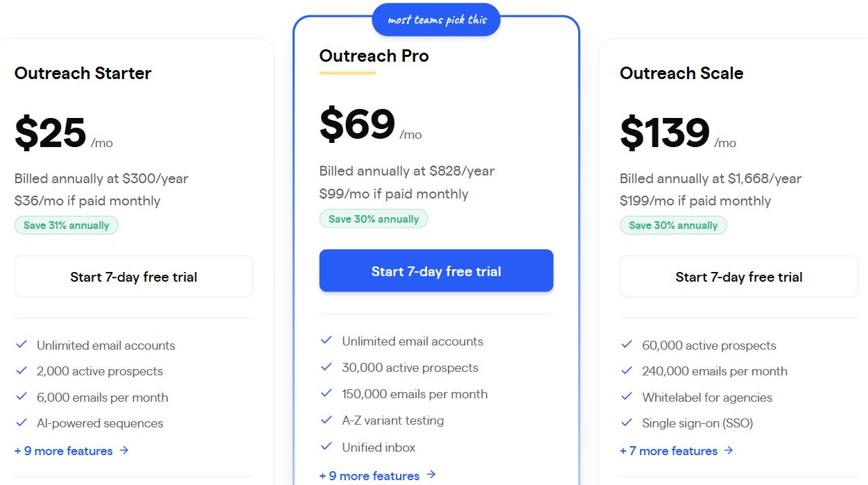Image resolution: width=868 pixels, height=485 pixels.
Task: Click the checkmark beside 150,000 emails per month
Action: tap(326, 393)
